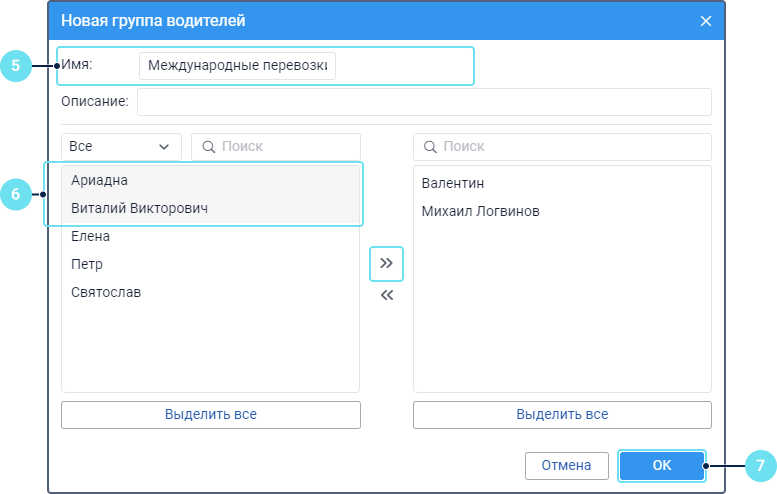
Task: Click the search magnifier in right list
Action: tap(431, 147)
